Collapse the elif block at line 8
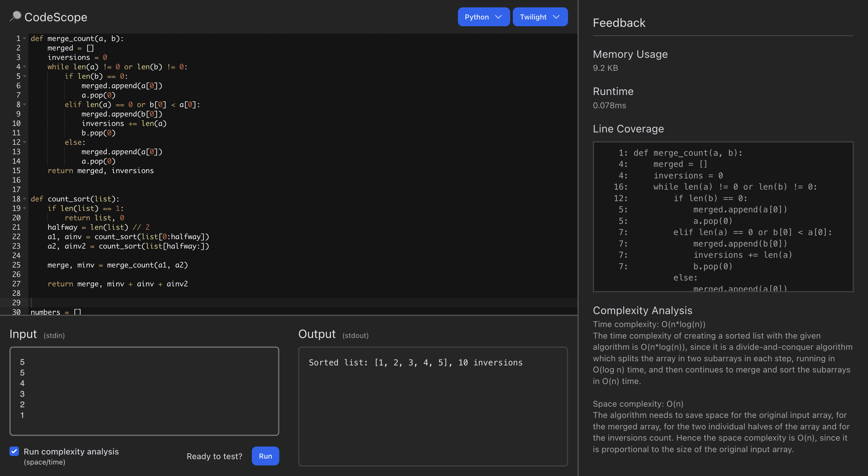This screenshot has height=476, width=868. (x=25, y=104)
